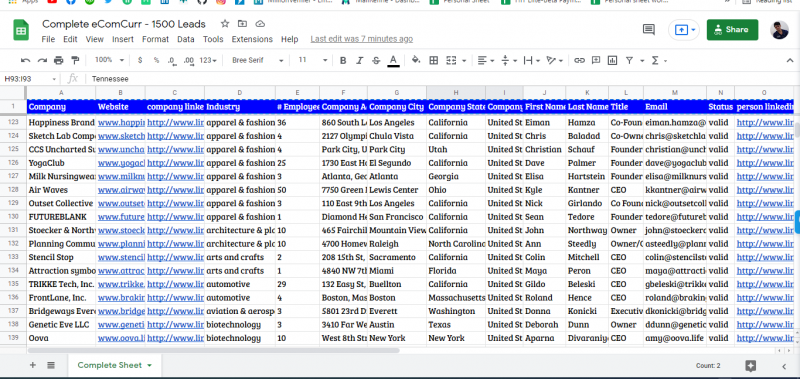Open the Extensions menu
This screenshot has height=379, width=800.
[x=252, y=39]
